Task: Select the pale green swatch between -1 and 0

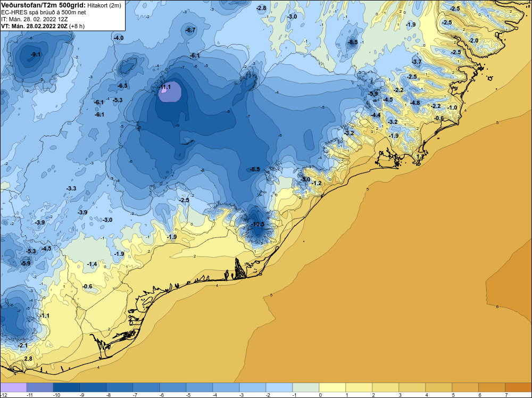Action: point(306,387)
